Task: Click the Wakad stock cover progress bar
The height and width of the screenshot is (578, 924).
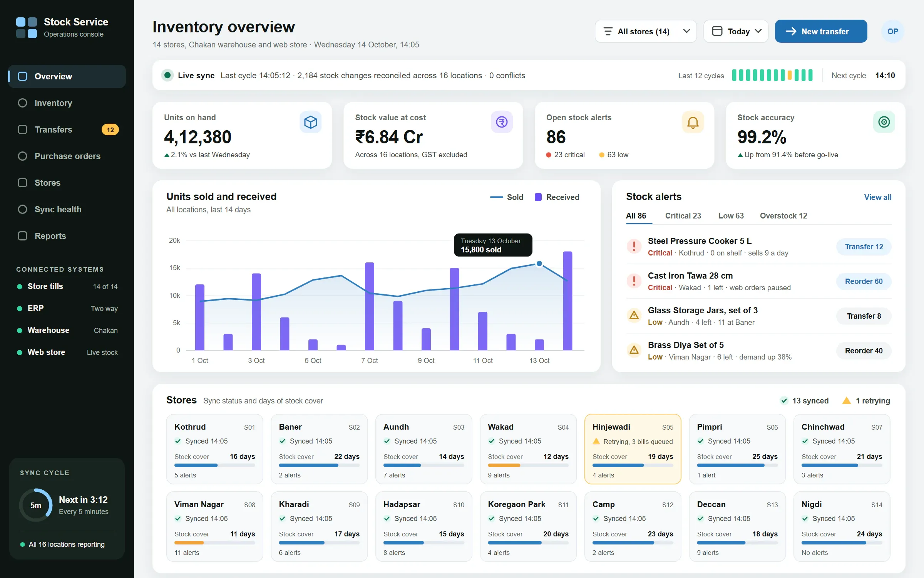Action: (528, 465)
